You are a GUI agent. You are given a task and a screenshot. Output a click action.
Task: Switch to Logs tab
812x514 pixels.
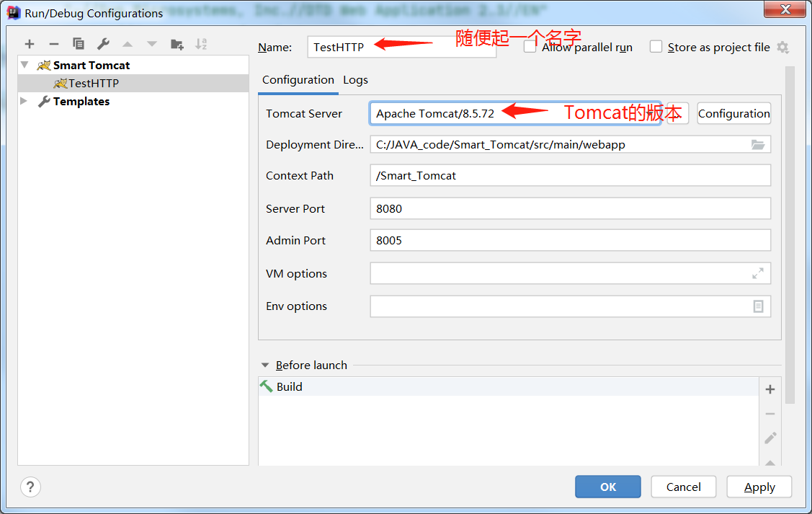[x=355, y=80]
